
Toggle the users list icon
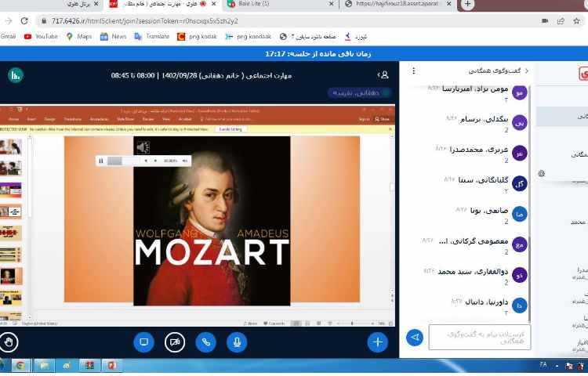point(383,75)
